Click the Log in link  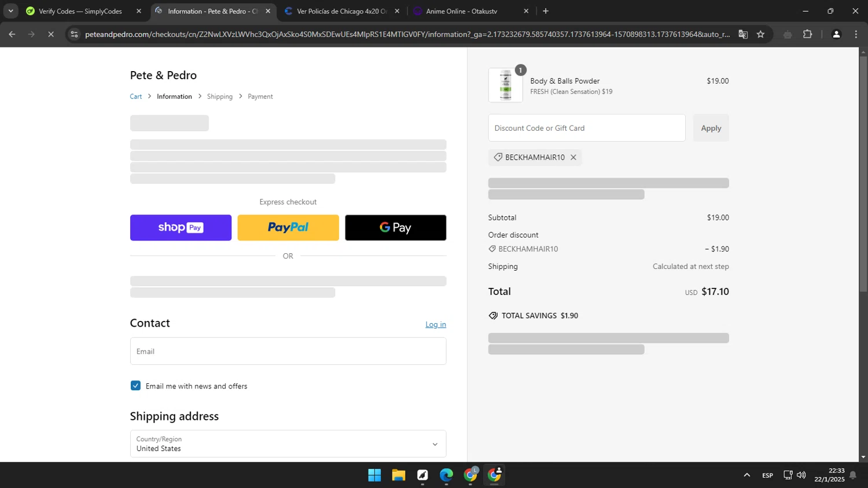[436, 324]
